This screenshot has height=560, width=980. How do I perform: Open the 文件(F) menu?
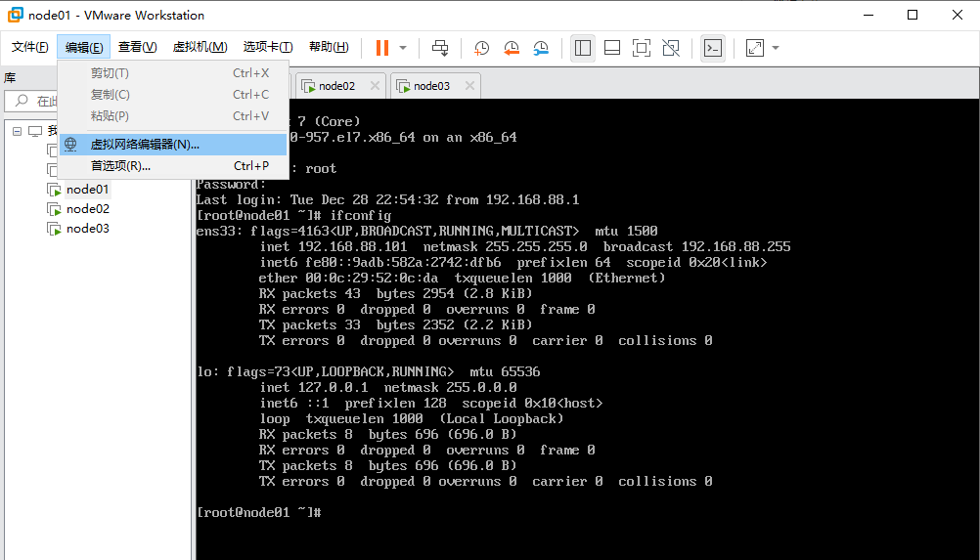(29, 47)
